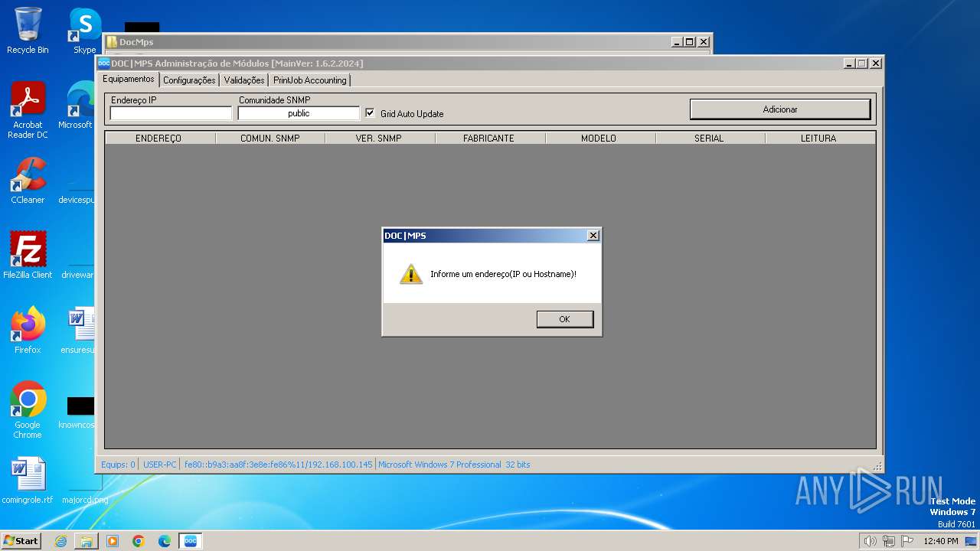Click the VER. SNMP column header
980x551 pixels.
380,139
